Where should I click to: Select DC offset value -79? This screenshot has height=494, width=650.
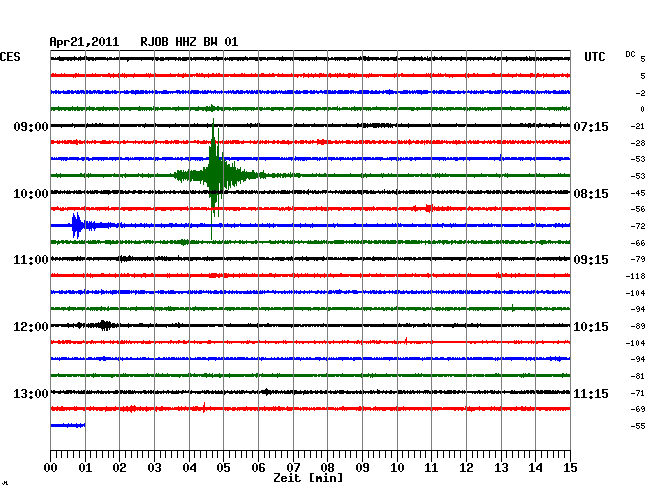coord(638,259)
